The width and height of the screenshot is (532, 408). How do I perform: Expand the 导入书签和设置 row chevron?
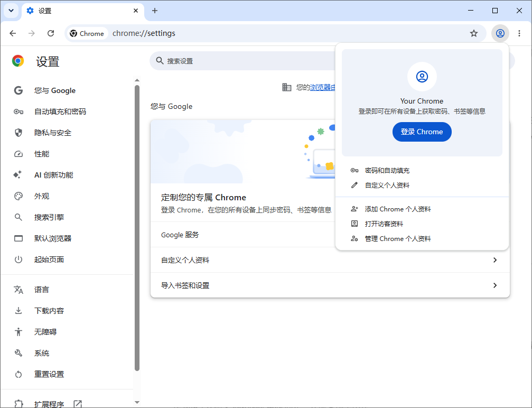tap(495, 285)
